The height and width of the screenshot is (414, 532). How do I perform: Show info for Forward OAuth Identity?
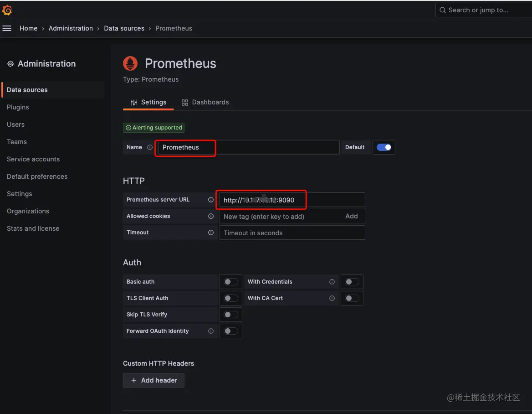(211, 331)
